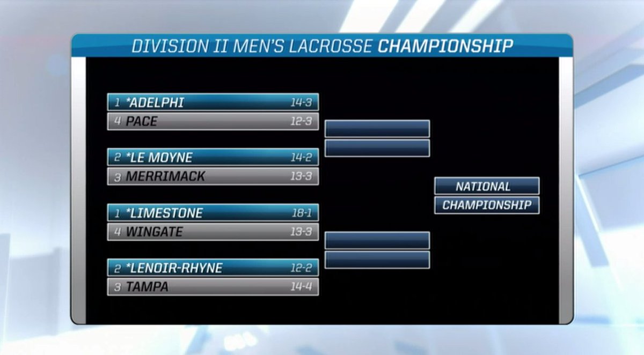Click Le Moyne's 14-2 record

[x=301, y=158]
